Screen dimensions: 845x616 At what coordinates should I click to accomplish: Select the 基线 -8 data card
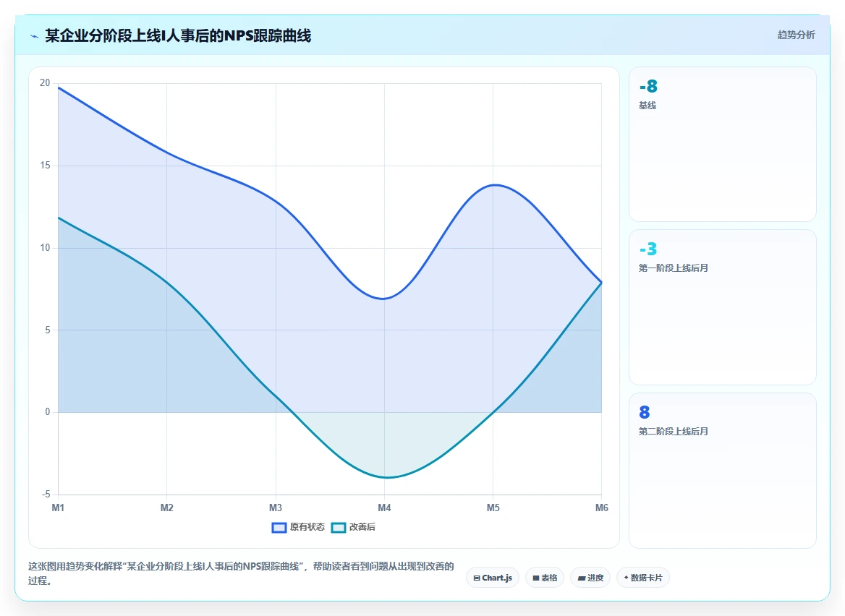click(722, 144)
